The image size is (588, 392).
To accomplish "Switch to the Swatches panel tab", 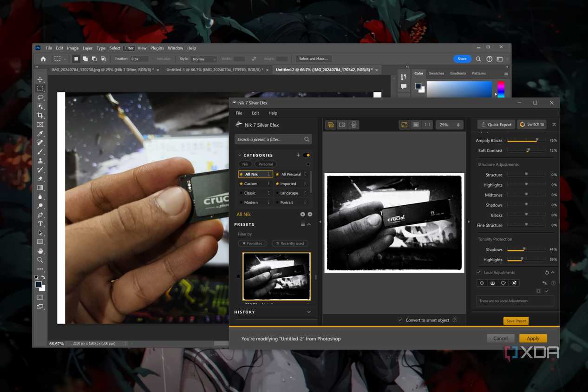I will 437,73.
